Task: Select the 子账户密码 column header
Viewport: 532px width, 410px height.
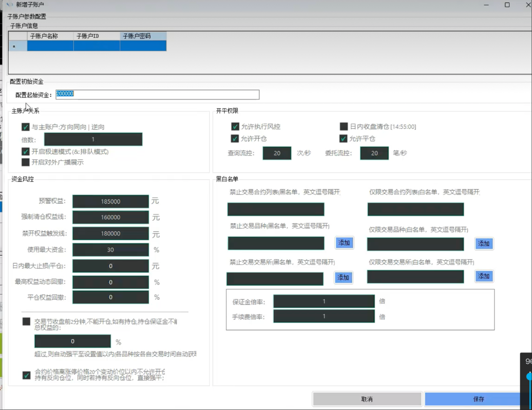Action: click(143, 36)
